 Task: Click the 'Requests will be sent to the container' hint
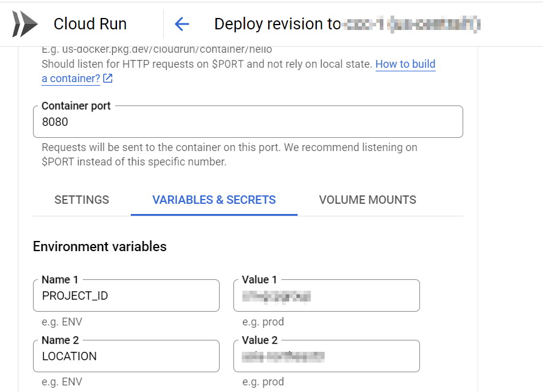[229, 154]
